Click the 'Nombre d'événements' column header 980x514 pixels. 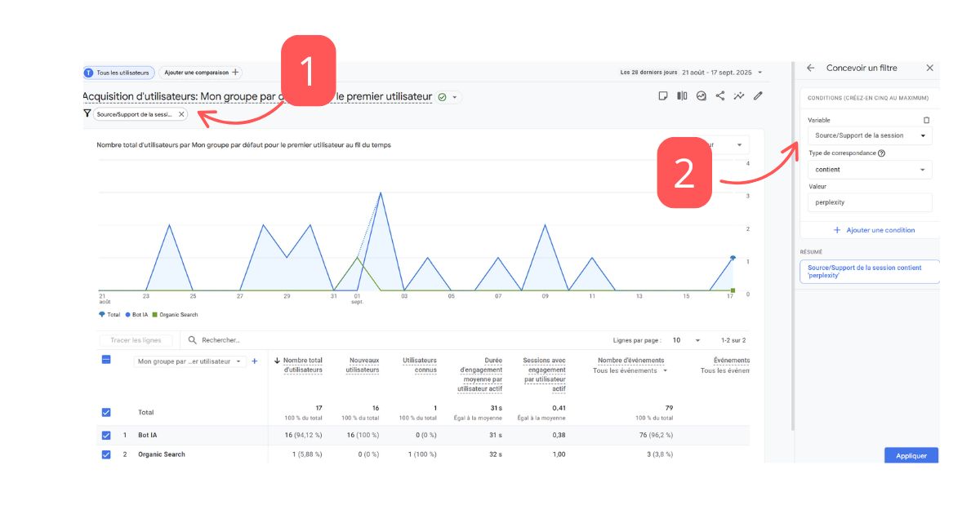point(630,361)
